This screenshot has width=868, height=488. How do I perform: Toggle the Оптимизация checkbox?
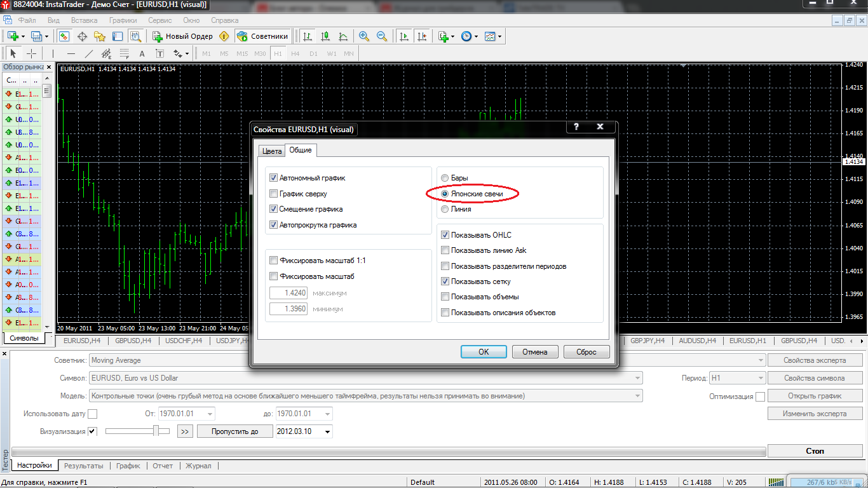[x=760, y=396]
